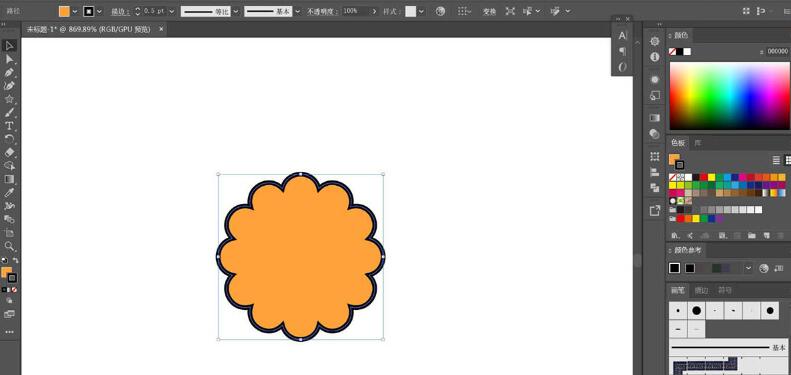This screenshot has height=375, width=791.
Task: Create a new color group folder
Action: [x=752, y=236]
